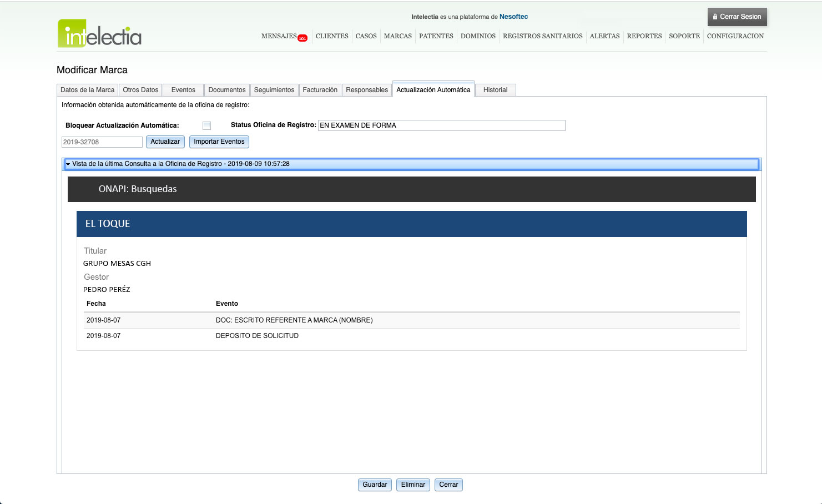Click the Cerrar Sesion logout button

[x=737, y=17]
